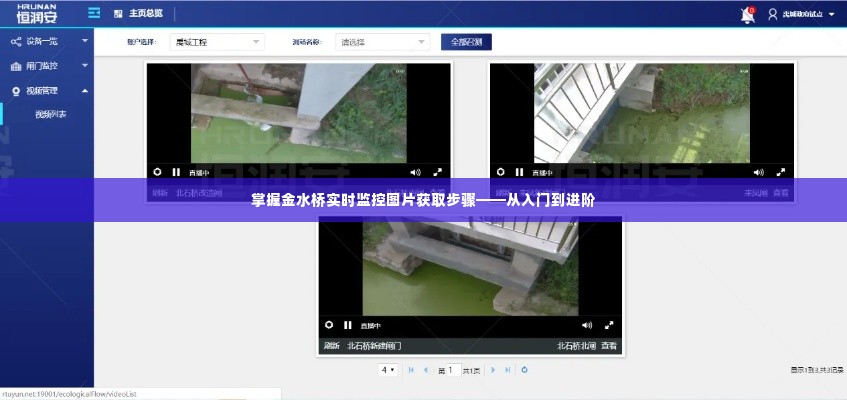The image size is (847, 400).
Task: Click the 全部召测 button
Action: [x=466, y=42]
